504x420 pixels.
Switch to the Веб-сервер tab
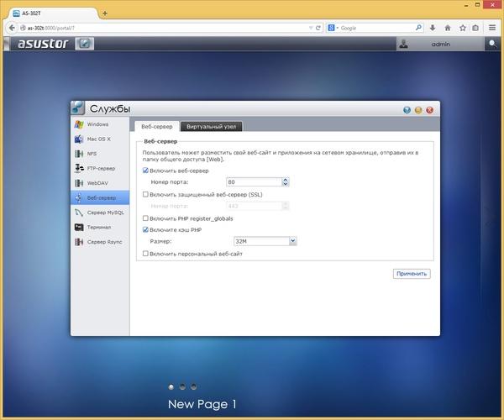pos(157,127)
